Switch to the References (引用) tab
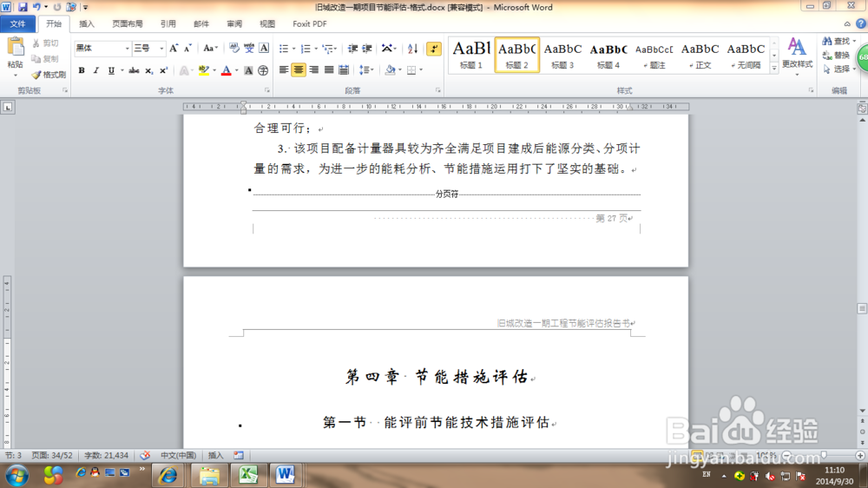This screenshot has width=868, height=488. pos(168,23)
